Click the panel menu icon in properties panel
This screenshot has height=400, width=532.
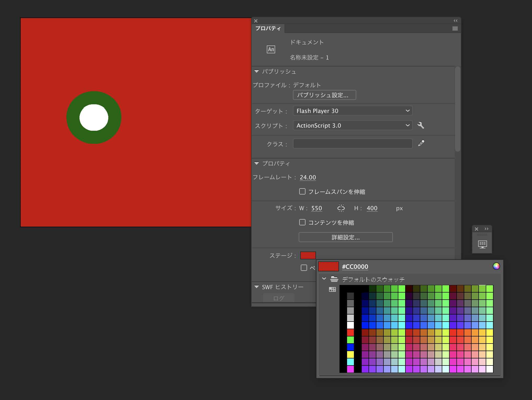455,28
